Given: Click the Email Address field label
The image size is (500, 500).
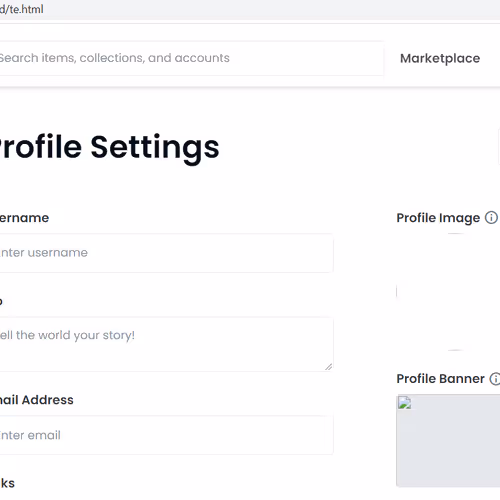Looking at the screenshot, I should (37, 400).
